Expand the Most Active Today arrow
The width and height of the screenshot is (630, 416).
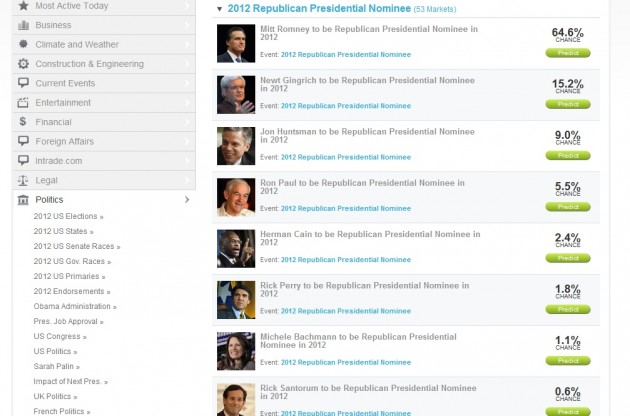(x=187, y=6)
